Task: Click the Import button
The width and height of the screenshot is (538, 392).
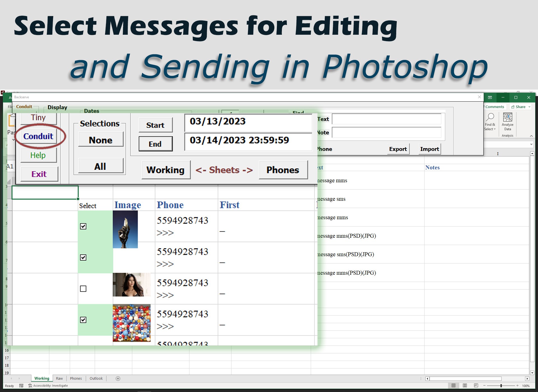Action: click(x=430, y=149)
